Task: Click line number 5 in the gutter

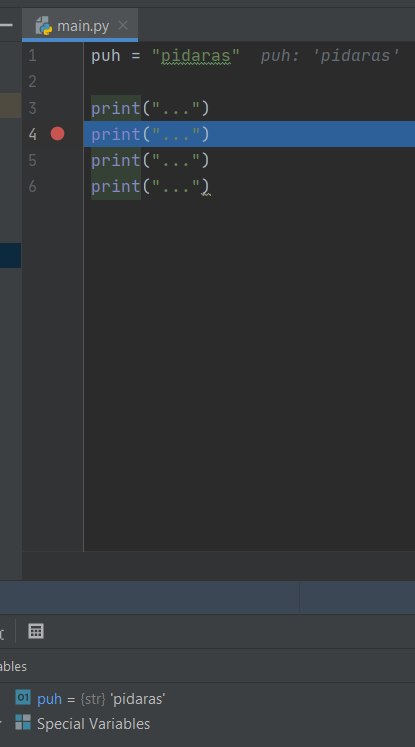Action: point(32,160)
